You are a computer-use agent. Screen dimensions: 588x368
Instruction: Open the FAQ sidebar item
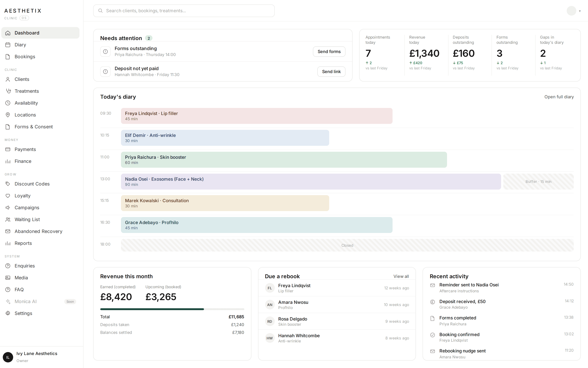coord(40,290)
